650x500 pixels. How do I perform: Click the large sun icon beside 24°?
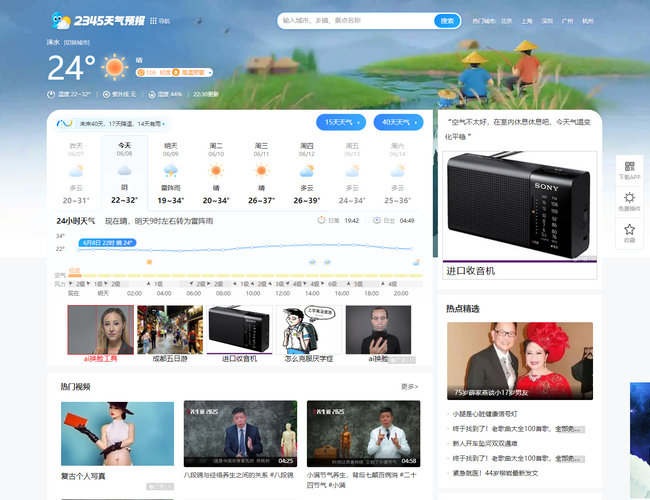(115, 67)
